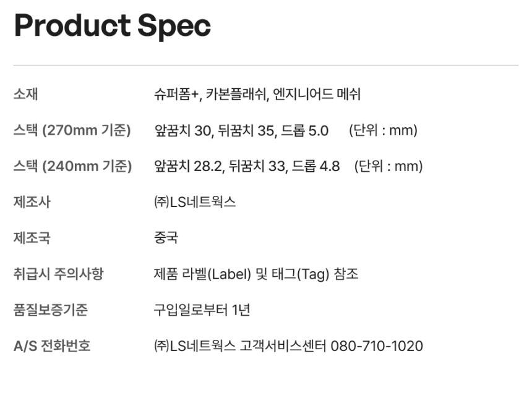Click the Product Spec heading
This screenshot has width=532, height=414.
pos(112,26)
